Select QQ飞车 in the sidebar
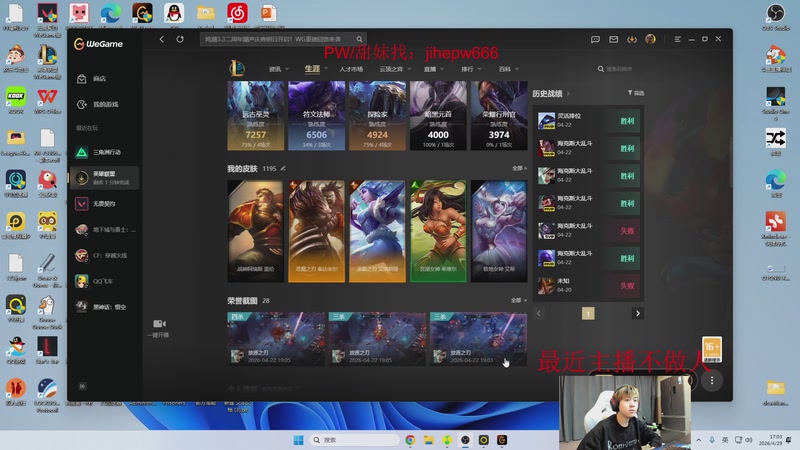 click(x=104, y=281)
